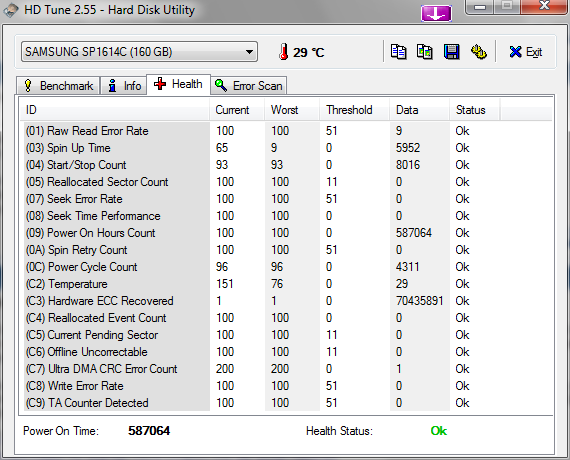The height and width of the screenshot is (460, 570).
Task: Click the data value 4311
Action: tap(408, 267)
